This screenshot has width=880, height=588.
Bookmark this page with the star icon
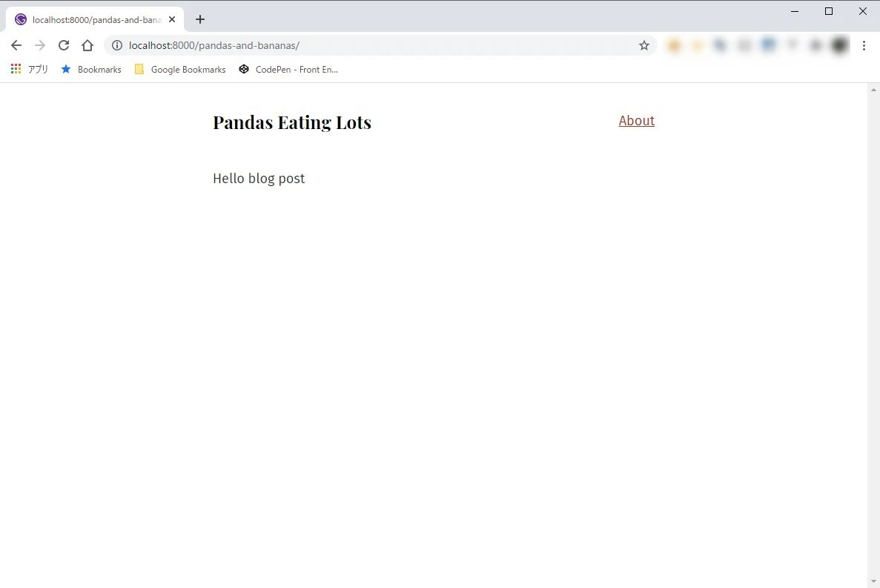(x=644, y=45)
